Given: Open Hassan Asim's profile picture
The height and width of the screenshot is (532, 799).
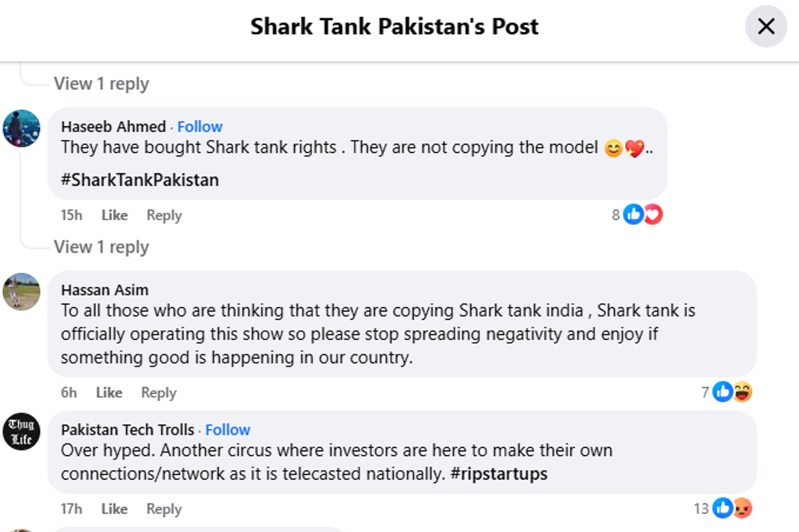Looking at the screenshot, I should [x=22, y=291].
